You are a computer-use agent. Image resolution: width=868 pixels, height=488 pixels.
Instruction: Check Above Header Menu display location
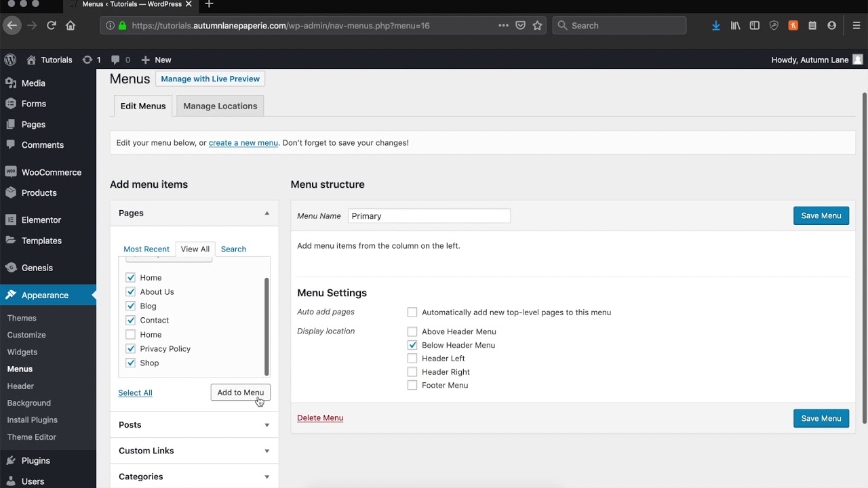coord(412,331)
